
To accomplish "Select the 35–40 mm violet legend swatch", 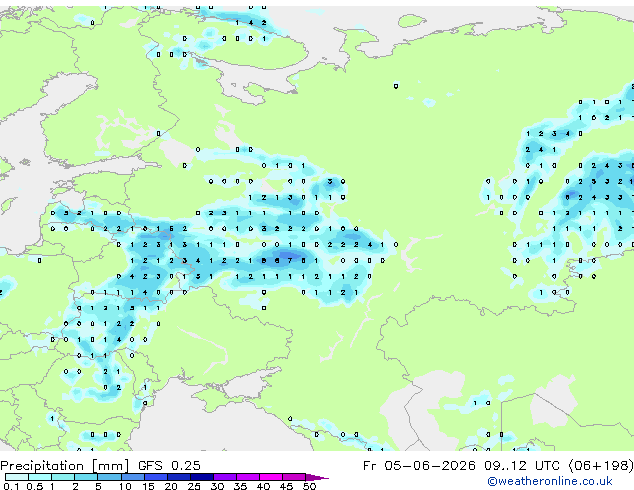I will click(247, 477).
